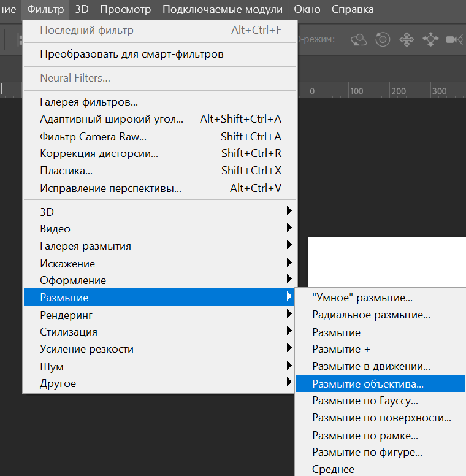Expand the Усиление резкости submenu
The width and height of the screenshot is (466, 476).
click(x=160, y=349)
